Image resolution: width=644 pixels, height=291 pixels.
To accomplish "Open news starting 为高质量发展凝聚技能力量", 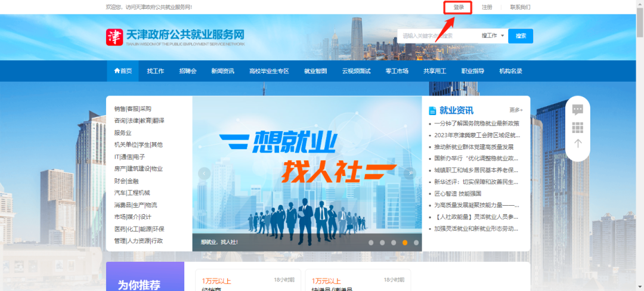I will (477, 205).
